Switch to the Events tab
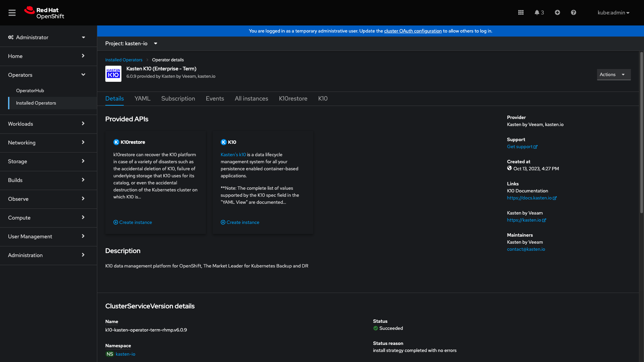This screenshot has width=644, height=362. click(215, 99)
